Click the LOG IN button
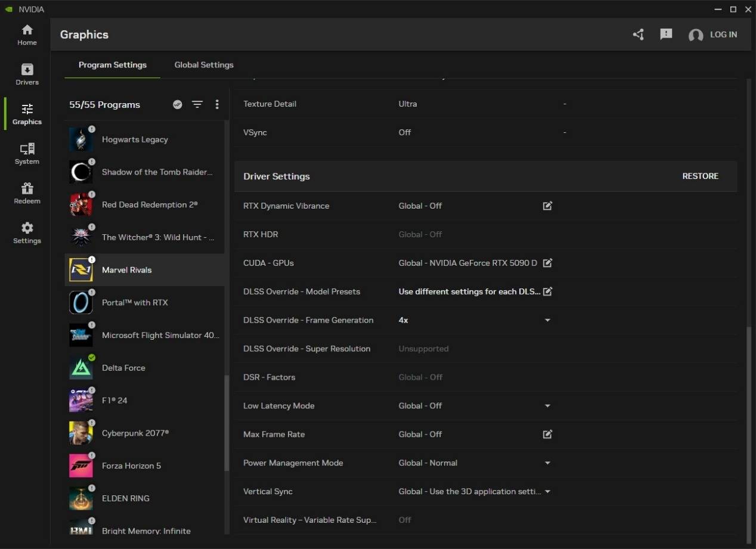Screen dimensions: 756x549 tap(723, 35)
